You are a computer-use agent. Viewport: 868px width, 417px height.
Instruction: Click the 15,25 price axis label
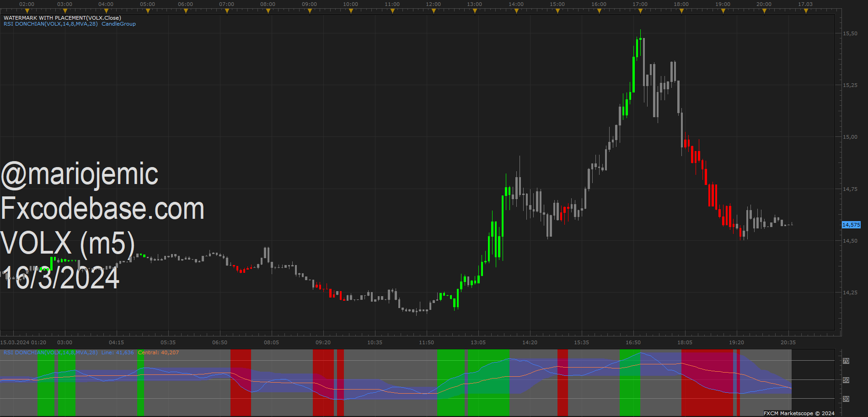point(850,85)
